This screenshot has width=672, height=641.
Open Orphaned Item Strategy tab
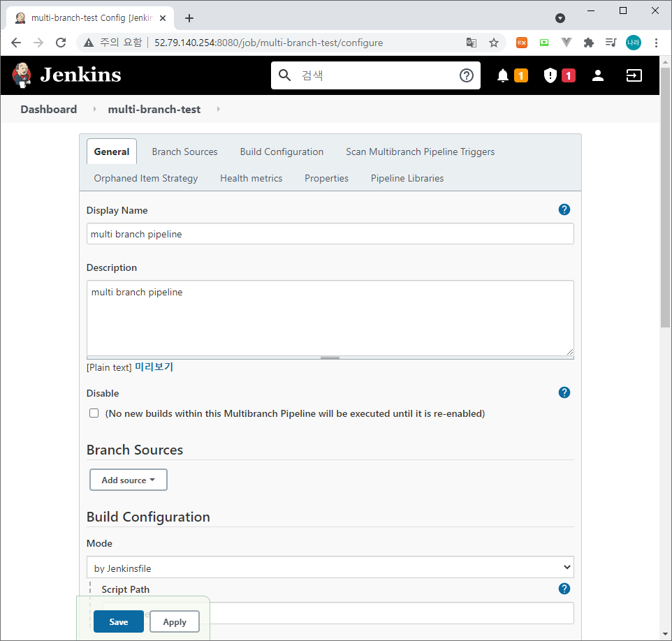(146, 178)
